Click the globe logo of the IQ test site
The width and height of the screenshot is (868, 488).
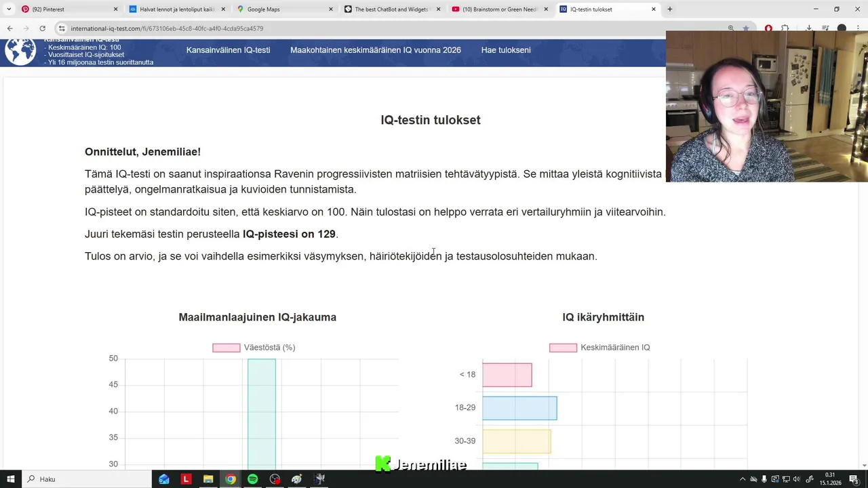tap(20, 52)
